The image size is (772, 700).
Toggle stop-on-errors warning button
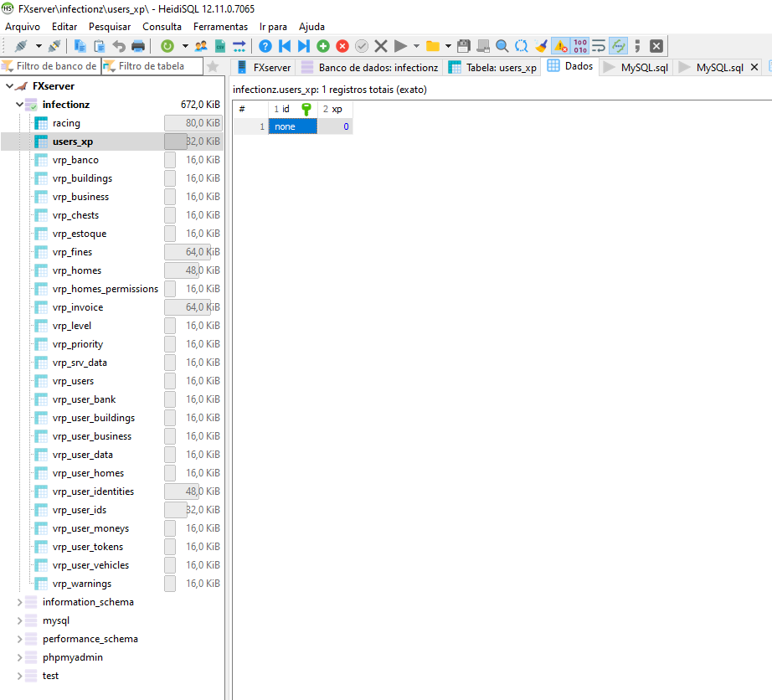click(560, 46)
